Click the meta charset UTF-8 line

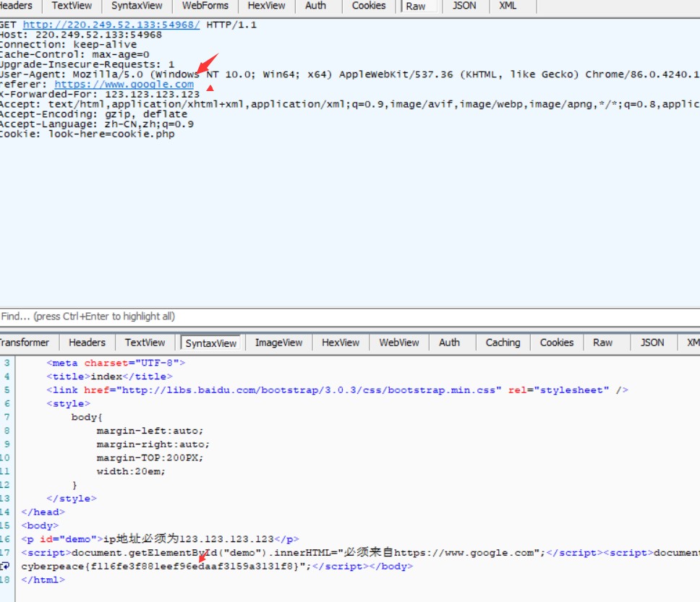(116, 363)
